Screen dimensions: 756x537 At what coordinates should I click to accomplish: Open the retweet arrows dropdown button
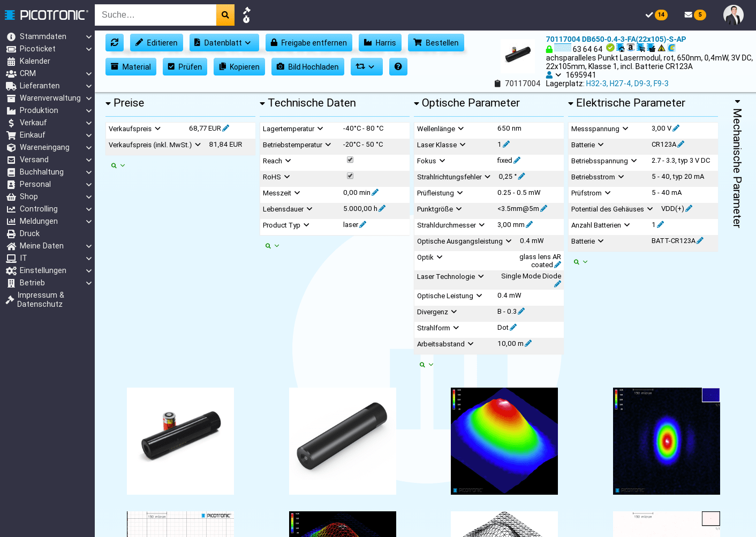coord(367,66)
